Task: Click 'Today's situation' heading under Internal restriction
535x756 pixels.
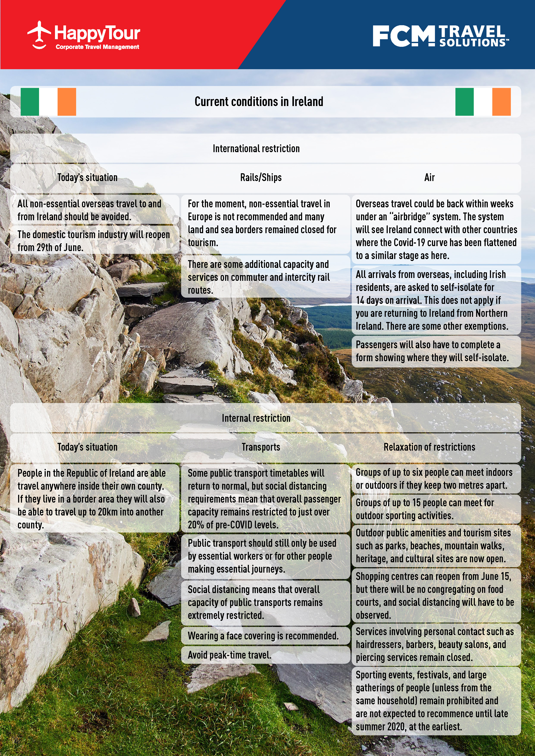Action: (x=87, y=447)
